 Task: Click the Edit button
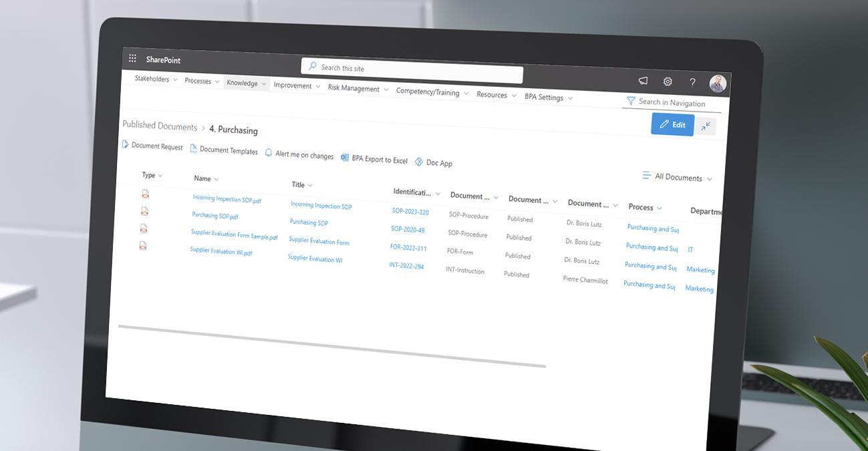672,124
